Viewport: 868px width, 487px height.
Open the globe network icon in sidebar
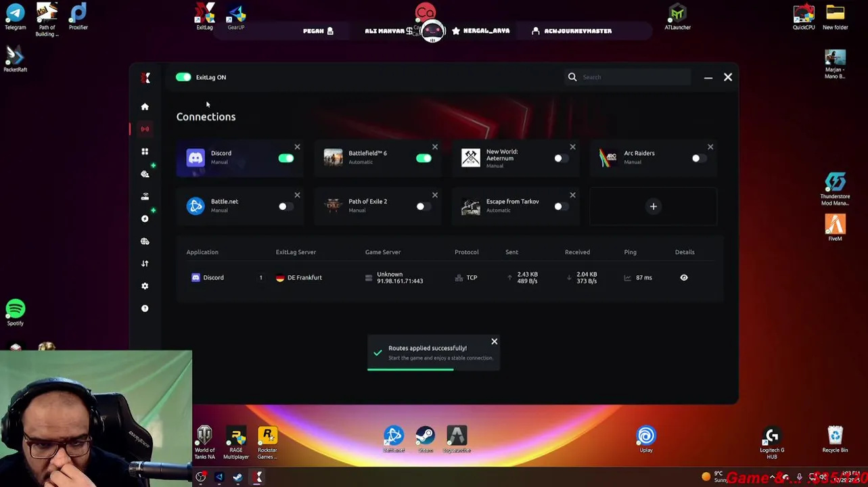[x=145, y=241]
